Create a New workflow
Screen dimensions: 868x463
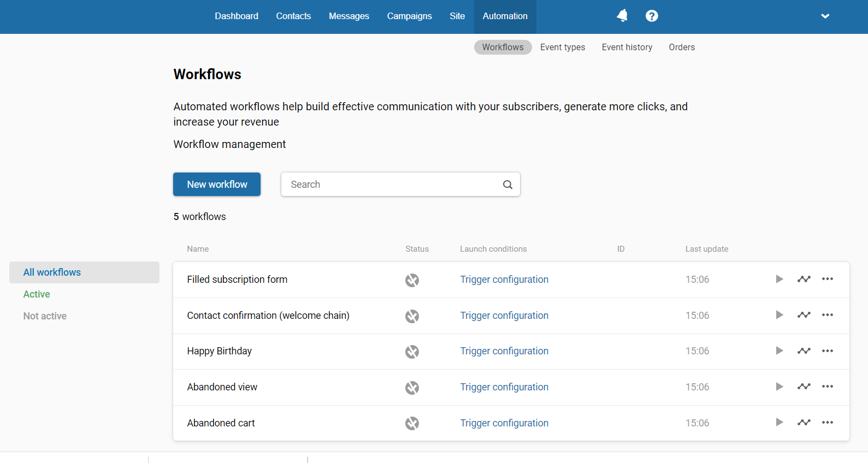click(217, 185)
